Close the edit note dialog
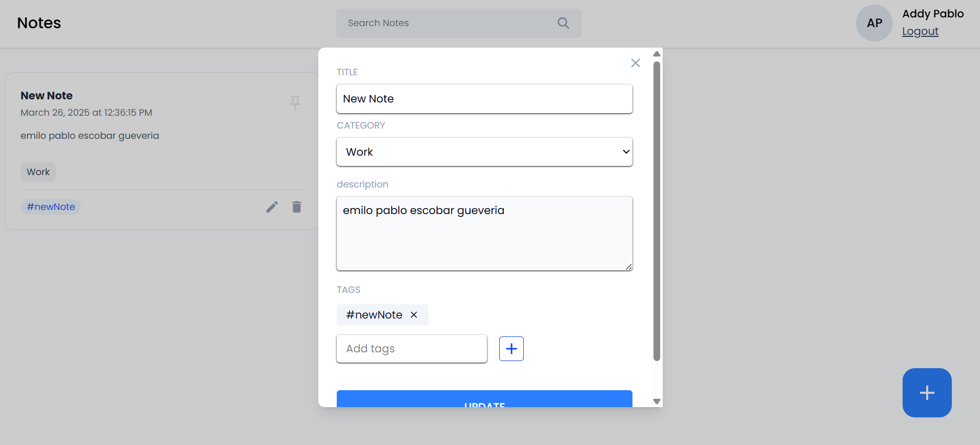Viewport: 980px width, 445px height. click(636, 63)
